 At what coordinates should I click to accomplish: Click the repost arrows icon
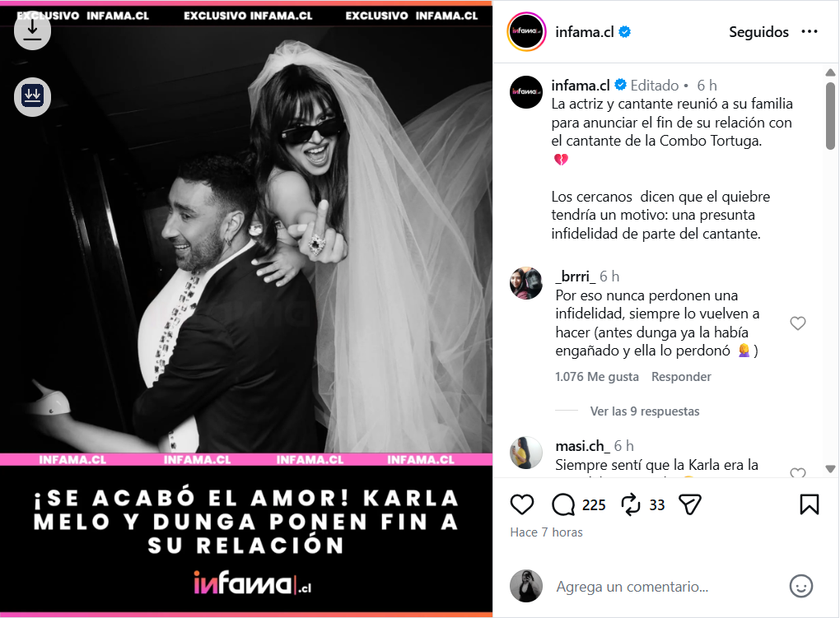(631, 504)
